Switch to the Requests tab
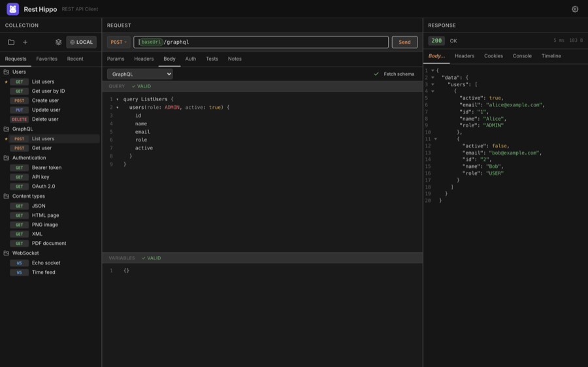The height and width of the screenshot is (367, 588). pyautogui.click(x=16, y=59)
